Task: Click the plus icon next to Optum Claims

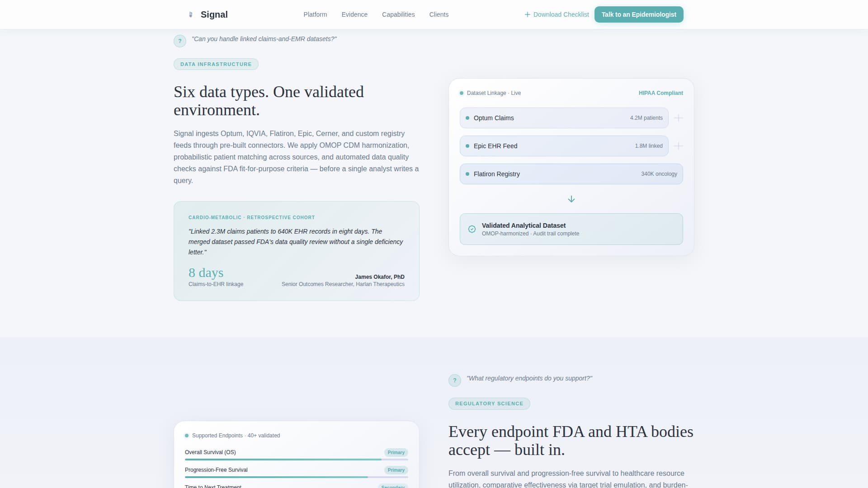Action: pos(678,118)
